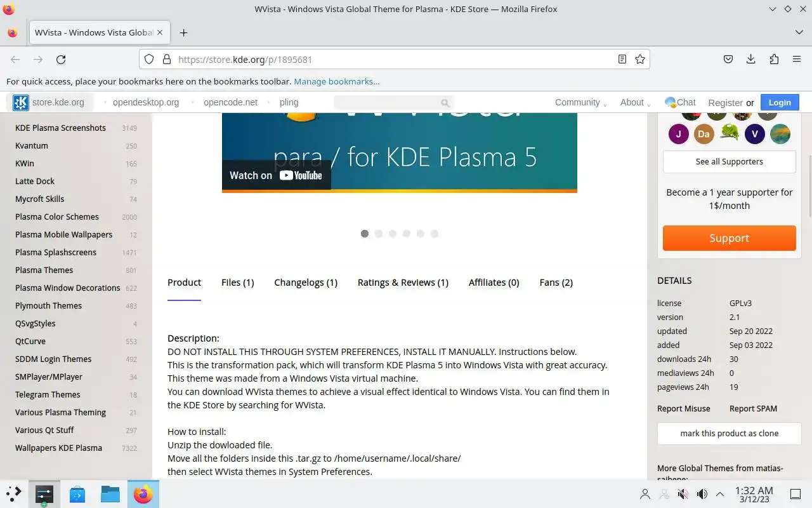812x508 pixels.
Task: Click Manage bookmarks link
Action: (337, 81)
